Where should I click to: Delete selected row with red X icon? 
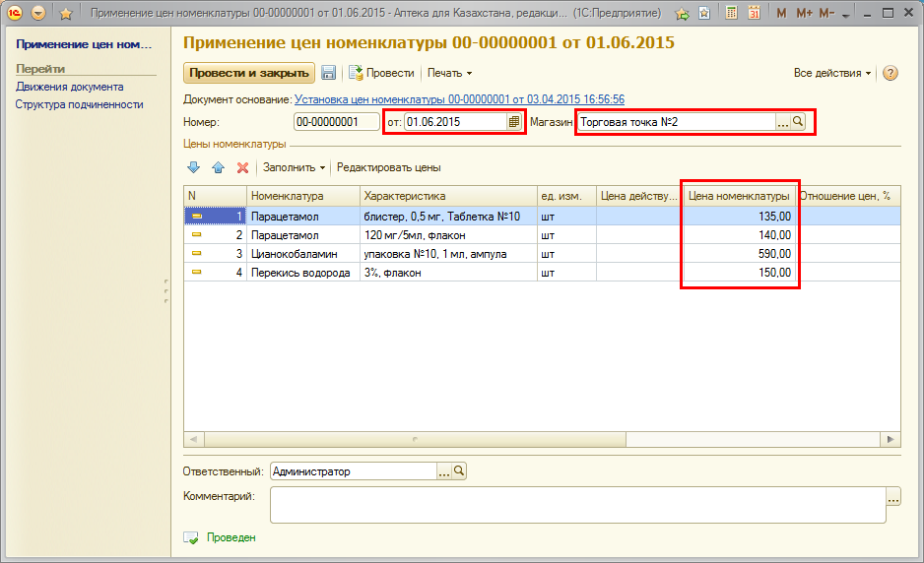[242, 167]
